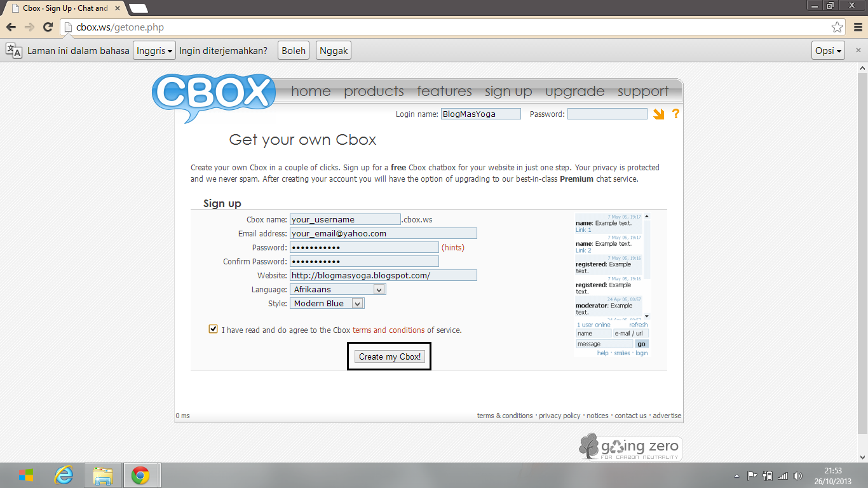Open the upgrade page from navigation

574,91
